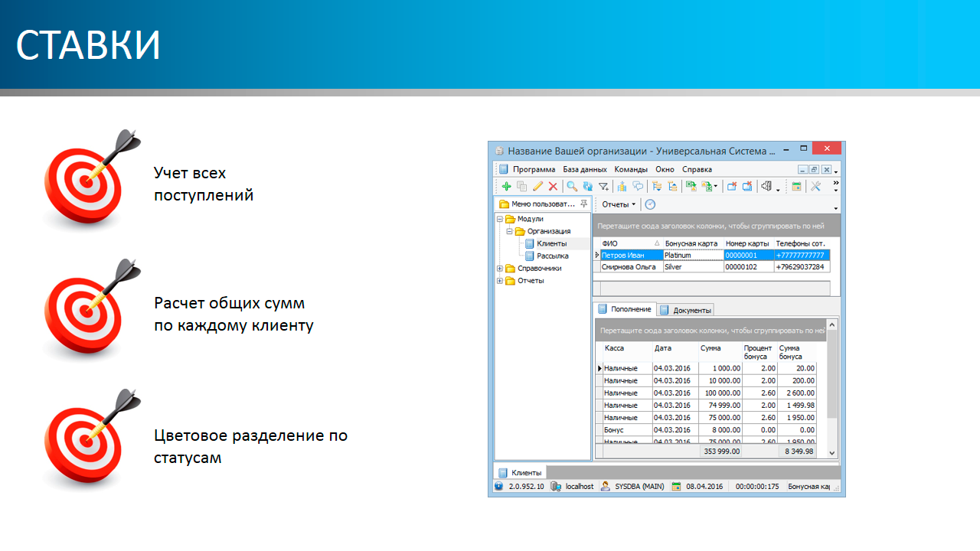Click the pencil Edit record icon
The width and height of the screenshot is (980, 551).
point(537,186)
